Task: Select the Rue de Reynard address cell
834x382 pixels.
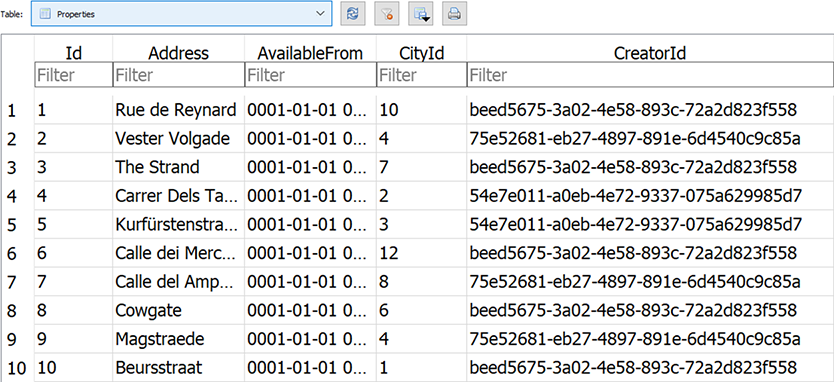Action: [178, 110]
